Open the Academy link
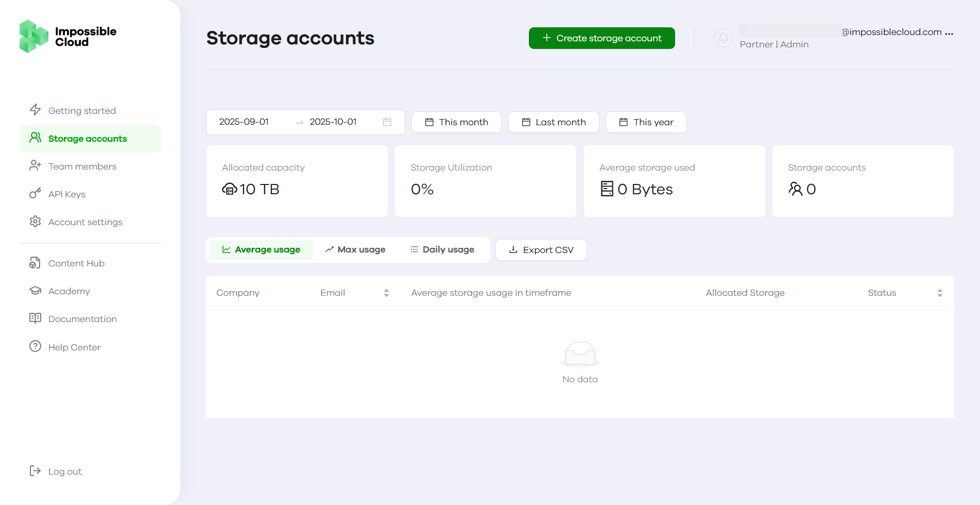 pos(69,291)
